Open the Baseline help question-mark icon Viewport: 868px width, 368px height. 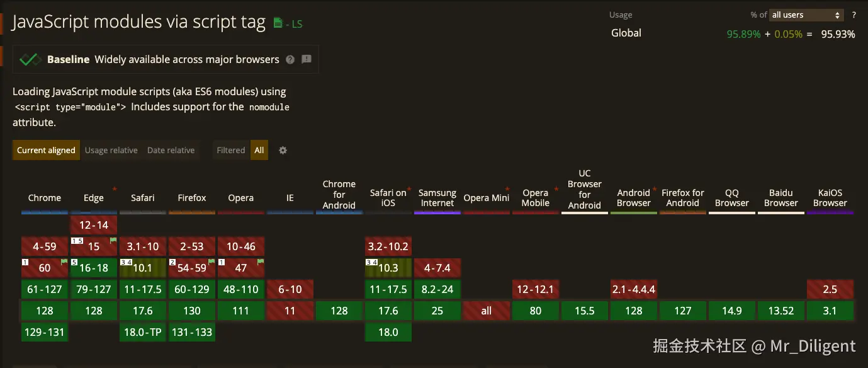pos(290,59)
